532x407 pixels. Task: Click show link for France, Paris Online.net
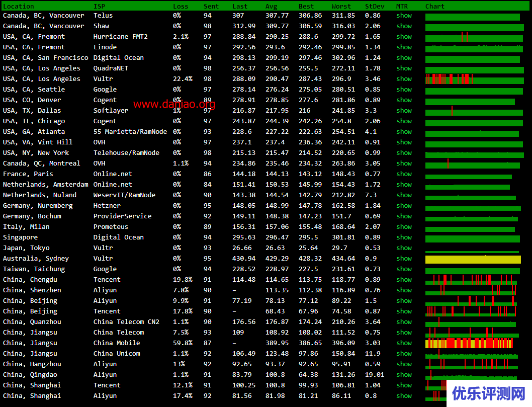point(404,174)
